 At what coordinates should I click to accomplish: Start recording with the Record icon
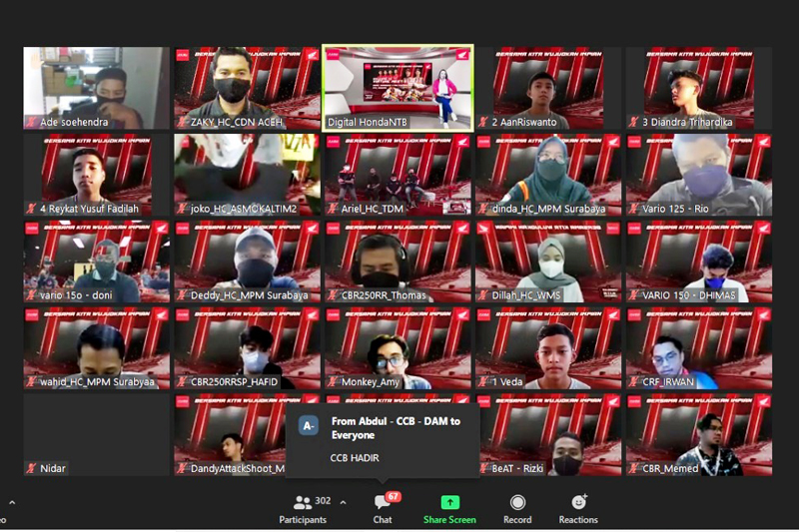pos(517,502)
